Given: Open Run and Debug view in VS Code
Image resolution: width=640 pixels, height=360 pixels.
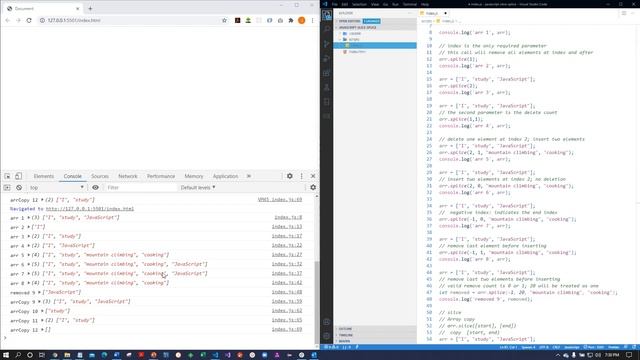Looking at the screenshot, I should click(327, 59).
